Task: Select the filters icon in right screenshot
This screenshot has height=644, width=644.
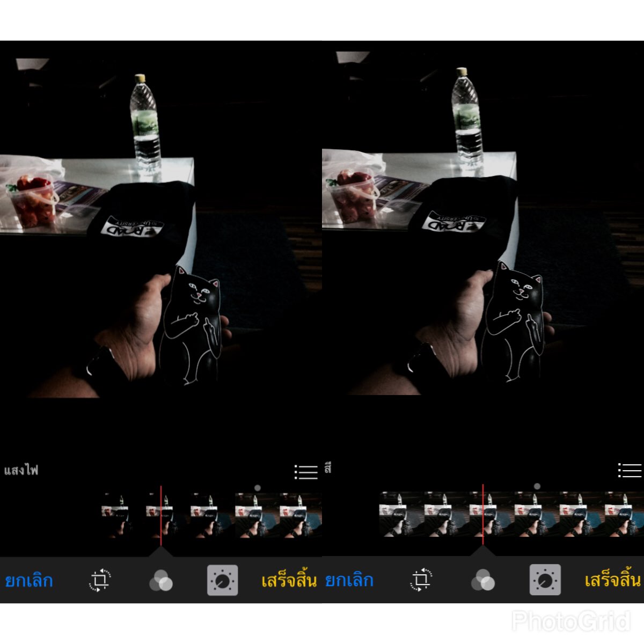Action: tap(483, 581)
